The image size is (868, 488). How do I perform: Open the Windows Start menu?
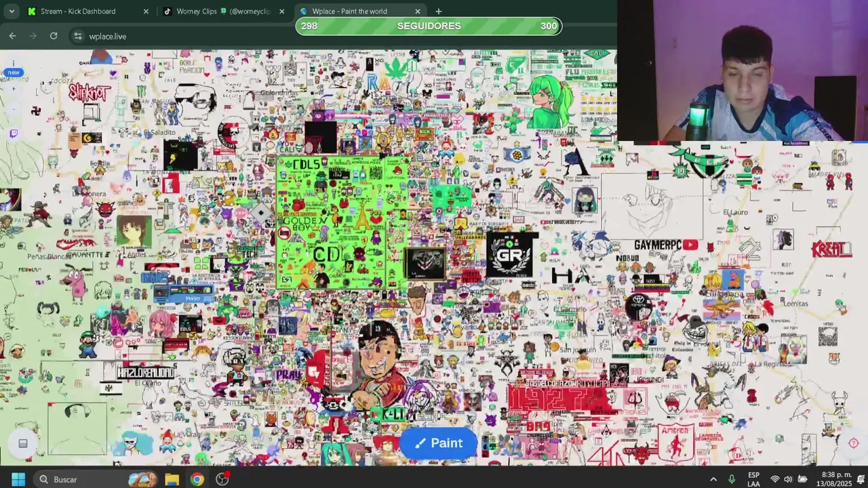tap(18, 479)
